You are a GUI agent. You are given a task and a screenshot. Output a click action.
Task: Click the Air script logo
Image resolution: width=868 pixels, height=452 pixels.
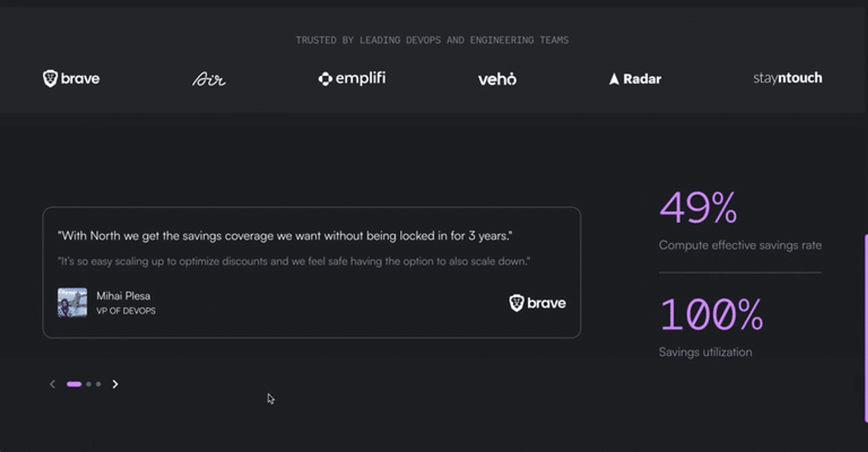(209, 79)
